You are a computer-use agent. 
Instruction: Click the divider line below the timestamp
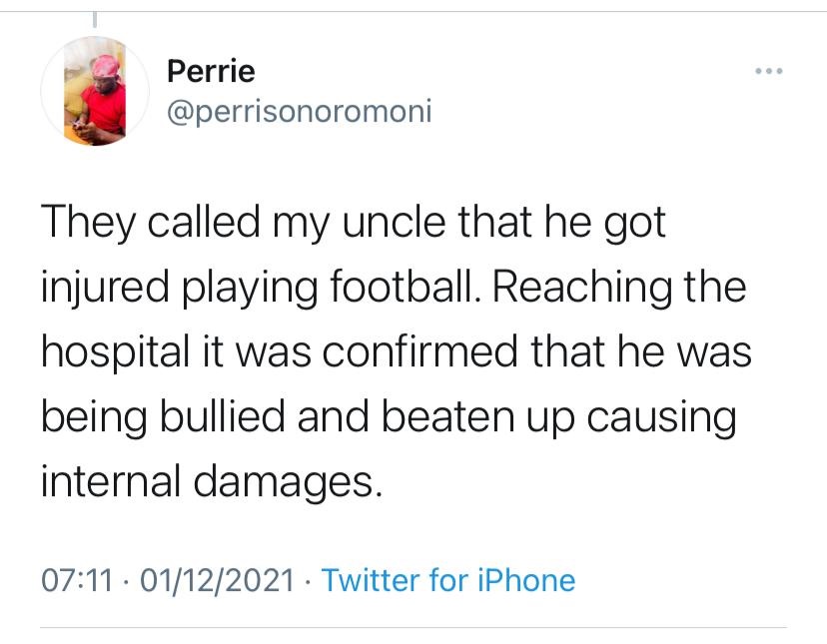click(x=413, y=628)
